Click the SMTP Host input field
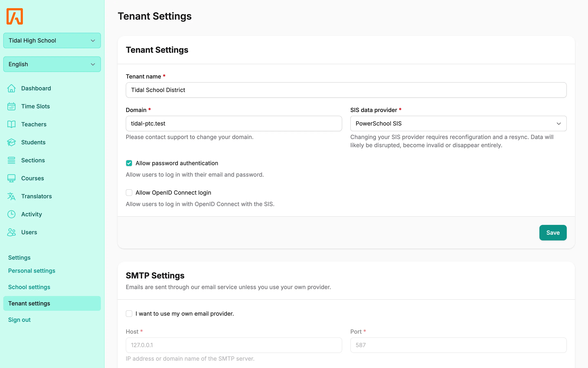588x368 pixels. [234, 345]
